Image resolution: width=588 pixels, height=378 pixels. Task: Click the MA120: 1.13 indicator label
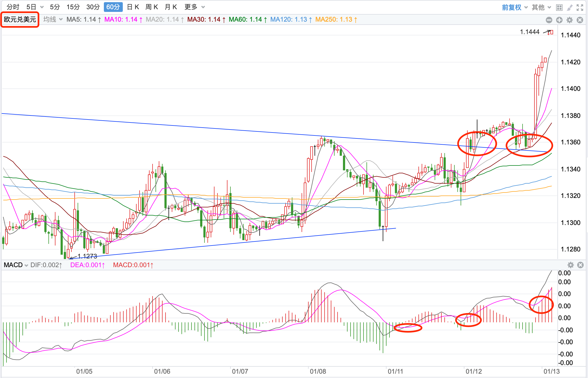[x=291, y=19]
